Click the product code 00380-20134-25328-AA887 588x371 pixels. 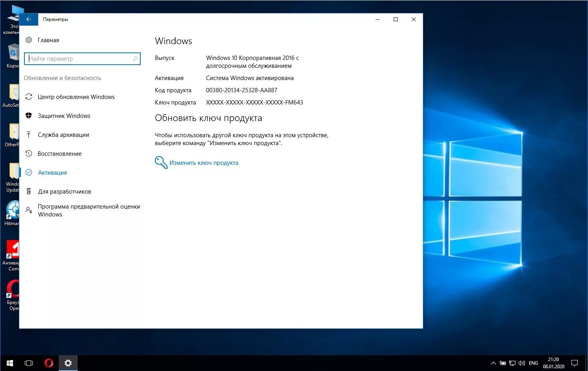tap(242, 90)
